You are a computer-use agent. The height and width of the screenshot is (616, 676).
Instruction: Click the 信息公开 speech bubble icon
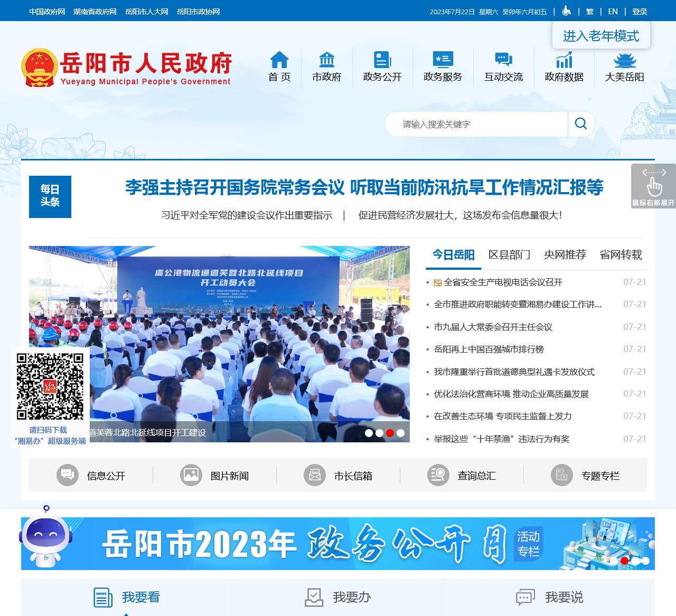(68, 475)
